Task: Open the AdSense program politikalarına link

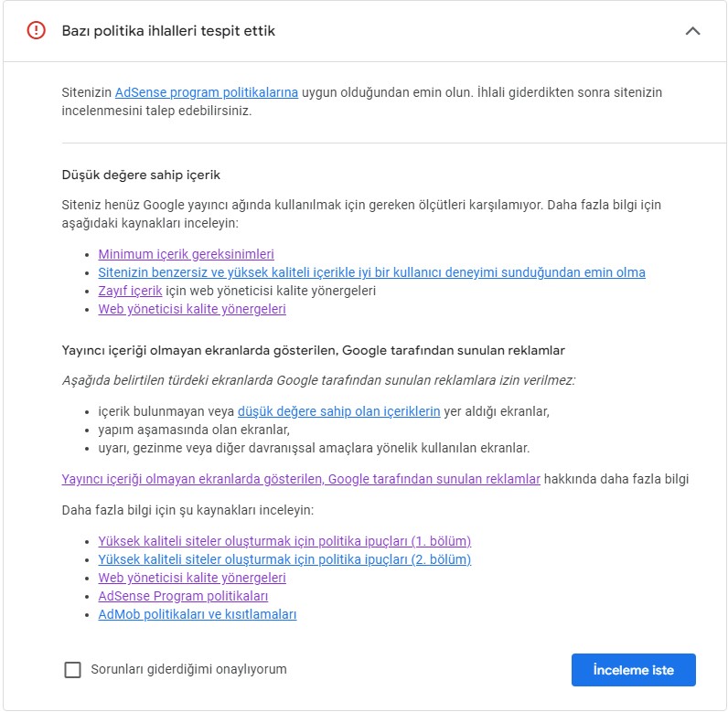Action: (207, 92)
